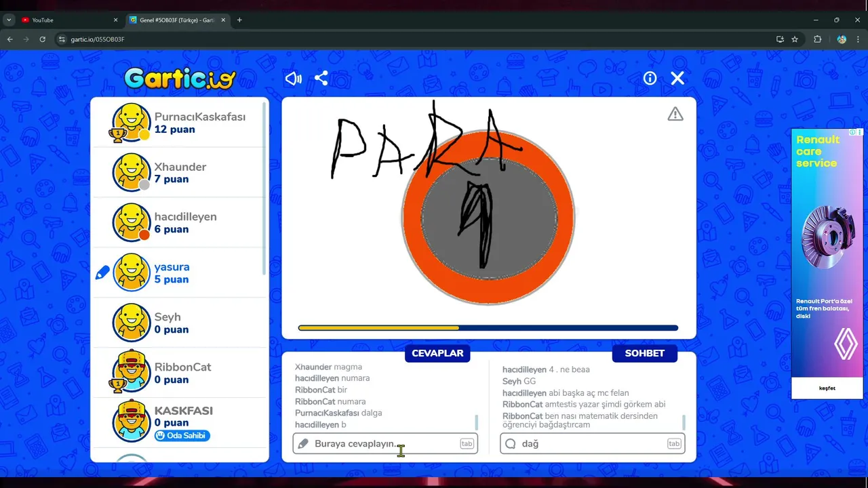Select the CEVAPLAR tab label
The width and height of the screenshot is (868, 488).
coord(437,353)
